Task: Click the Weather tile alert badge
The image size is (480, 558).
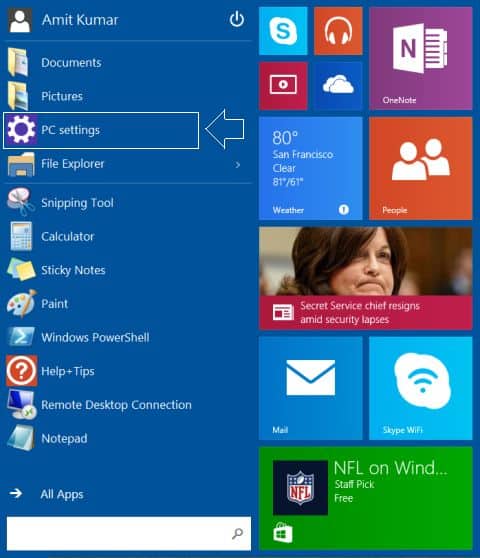Action: pos(344,209)
